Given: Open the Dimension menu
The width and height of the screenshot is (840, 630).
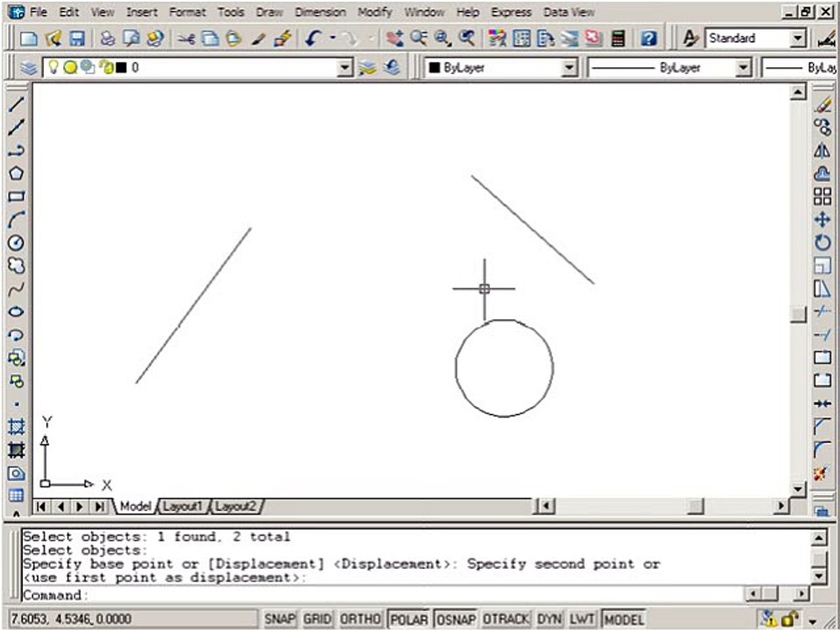Looking at the screenshot, I should (x=320, y=11).
